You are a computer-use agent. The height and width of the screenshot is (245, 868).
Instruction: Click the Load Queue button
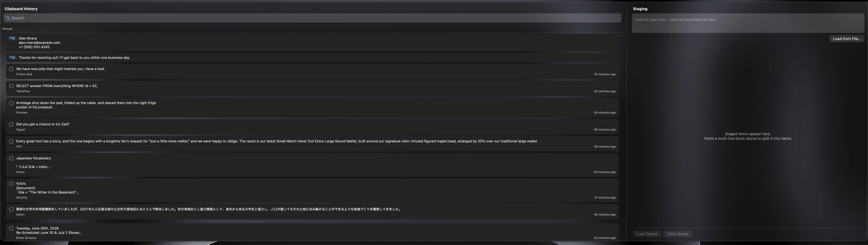647,234
